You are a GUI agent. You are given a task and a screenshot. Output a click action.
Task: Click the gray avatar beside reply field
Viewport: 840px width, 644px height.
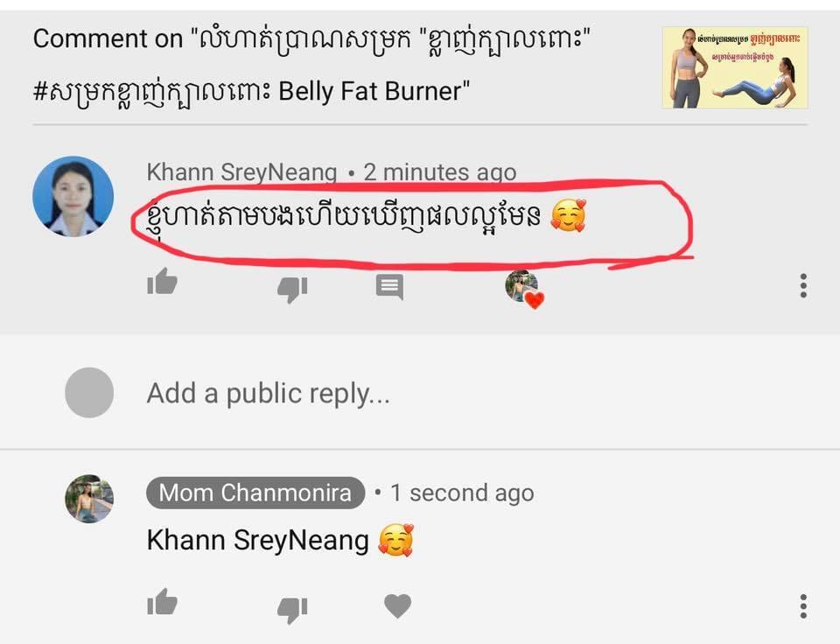click(x=89, y=393)
